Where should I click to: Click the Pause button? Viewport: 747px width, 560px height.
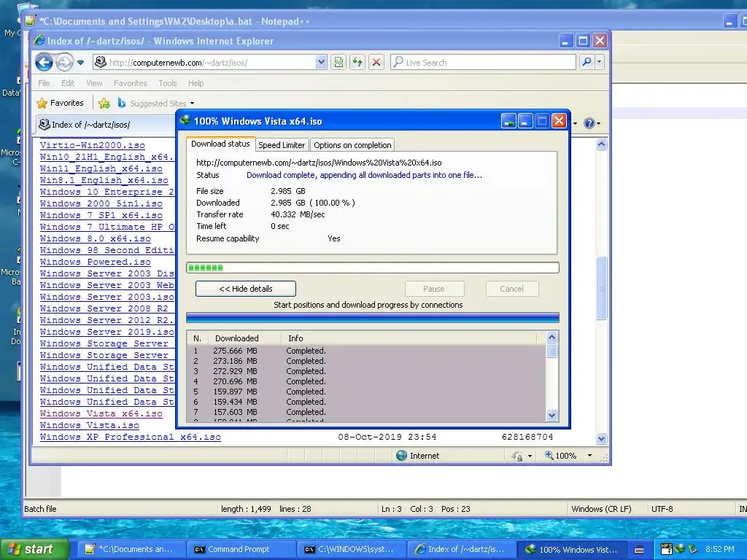point(434,289)
